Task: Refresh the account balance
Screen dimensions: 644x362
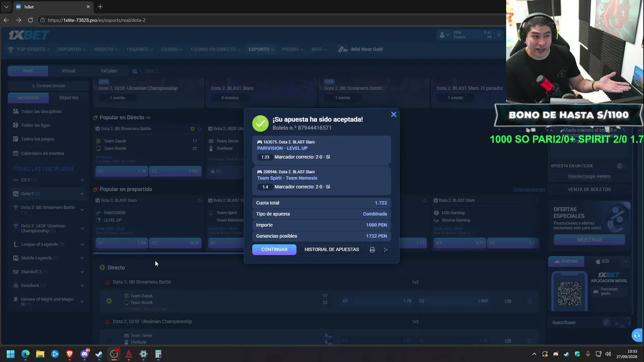Action: pyautogui.click(x=499, y=35)
